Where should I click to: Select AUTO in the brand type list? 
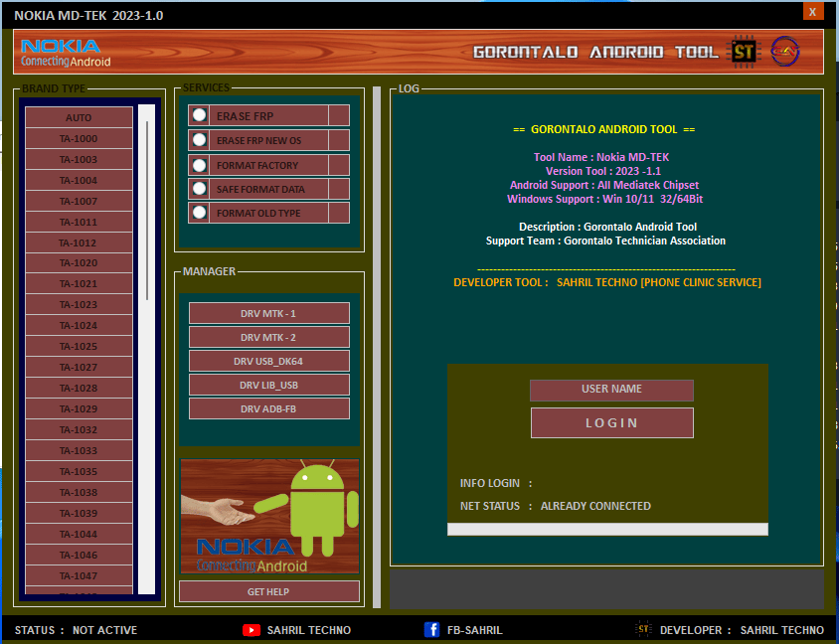79,117
